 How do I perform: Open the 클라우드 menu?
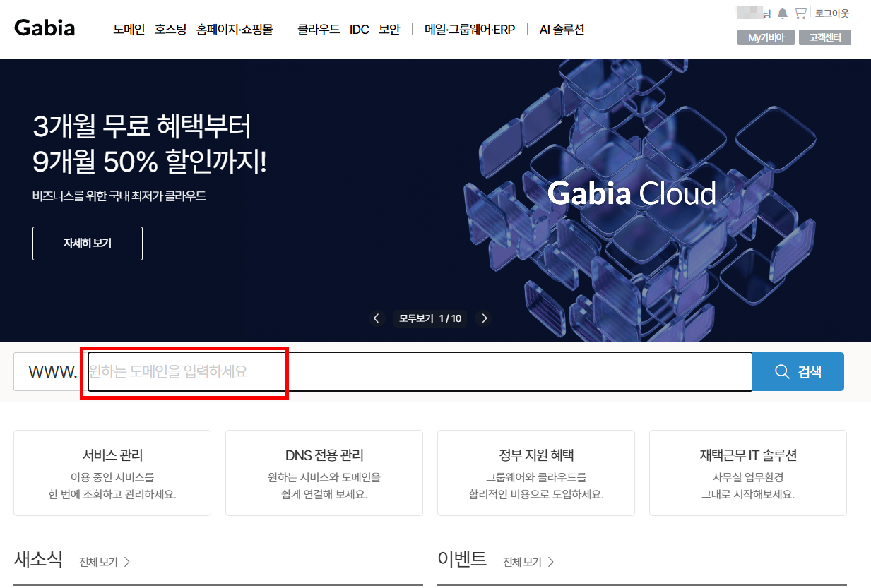(x=319, y=30)
